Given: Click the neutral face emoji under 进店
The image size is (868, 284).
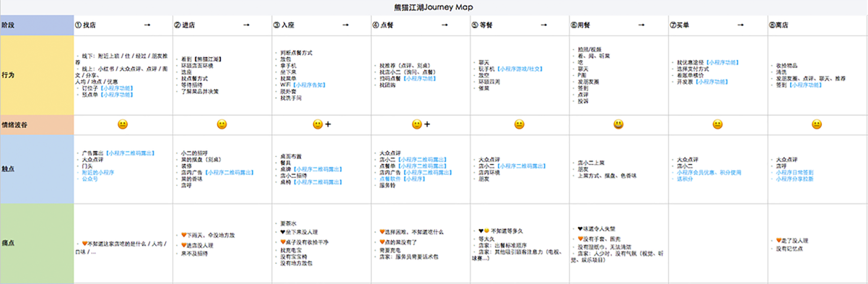Looking at the screenshot, I should coord(222,124).
